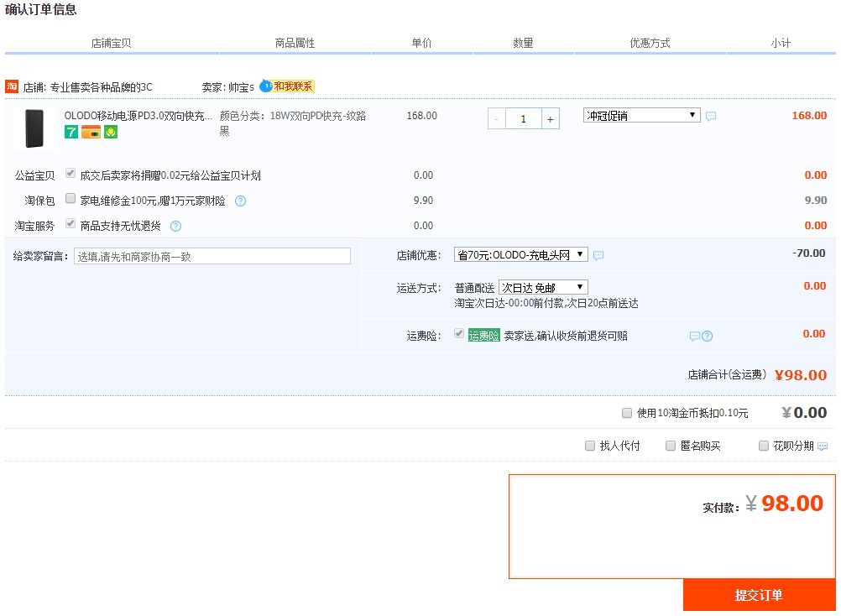Click the 确认订单信息 heading
The height and width of the screenshot is (616, 841).
pyautogui.click(x=41, y=9)
